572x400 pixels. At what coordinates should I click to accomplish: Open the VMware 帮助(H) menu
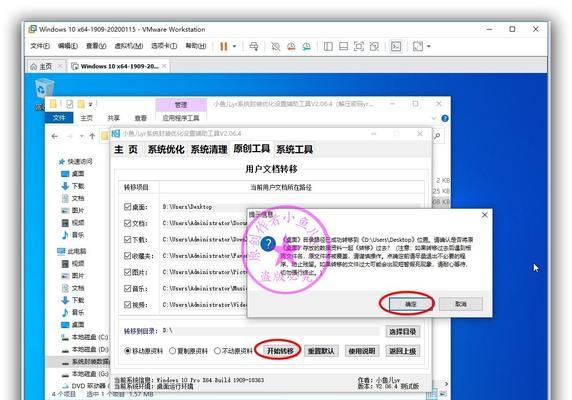pos(196,46)
